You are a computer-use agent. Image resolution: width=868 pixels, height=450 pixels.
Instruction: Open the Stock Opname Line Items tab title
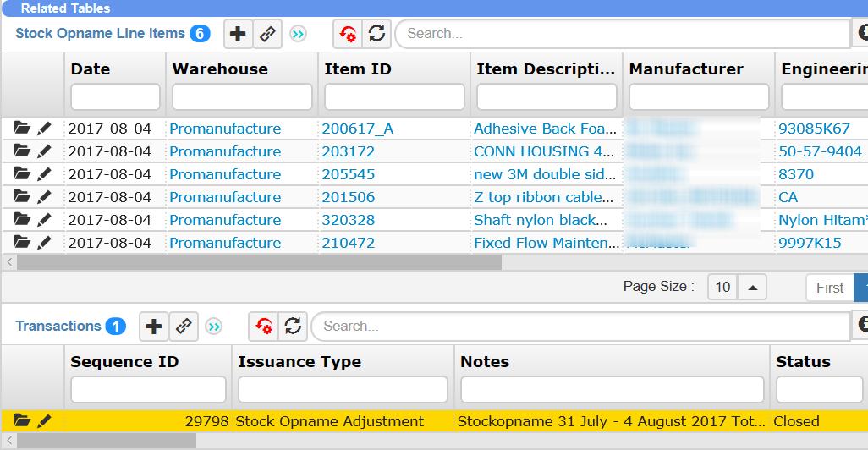pos(100,34)
